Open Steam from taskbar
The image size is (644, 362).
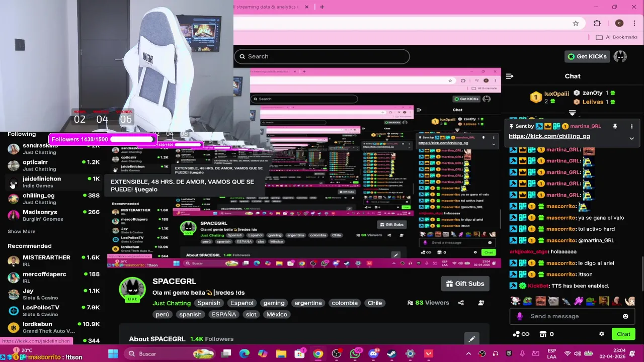(x=391, y=354)
